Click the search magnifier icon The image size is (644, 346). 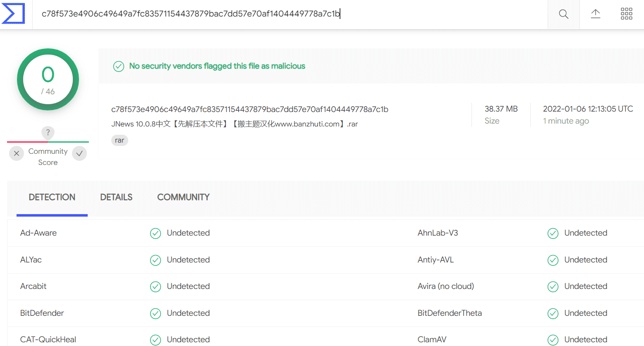563,14
